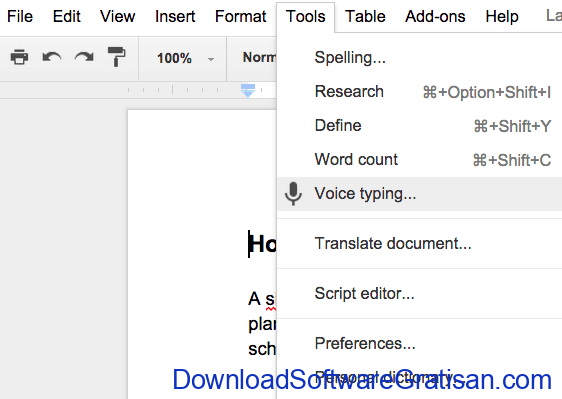Screen dimensions: 562x399
Task: Click the document heading starting with Ho
Action: click(x=262, y=244)
